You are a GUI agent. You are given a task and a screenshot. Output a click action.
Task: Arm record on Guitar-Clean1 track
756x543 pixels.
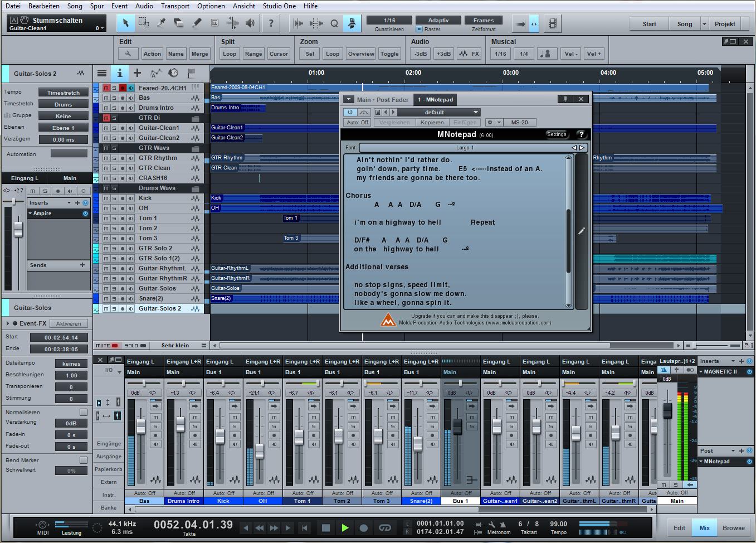coord(123,128)
